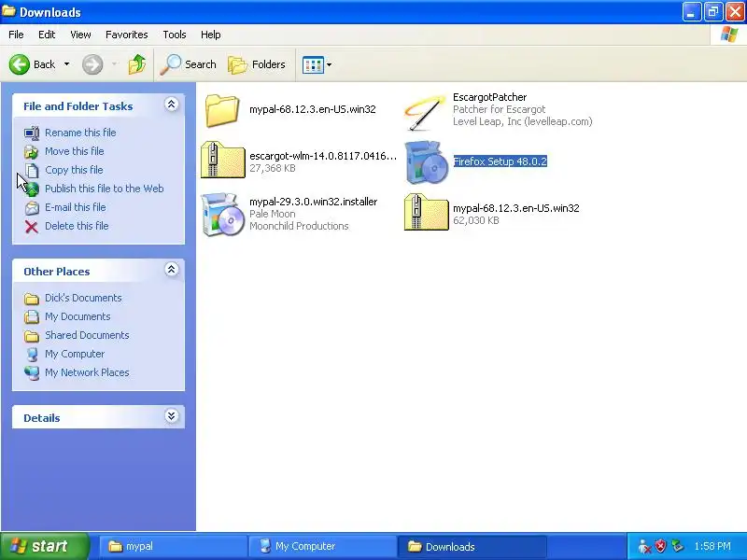747x560 pixels.
Task: Collapse the File and Folder Tasks panel
Action: (x=172, y=105)
